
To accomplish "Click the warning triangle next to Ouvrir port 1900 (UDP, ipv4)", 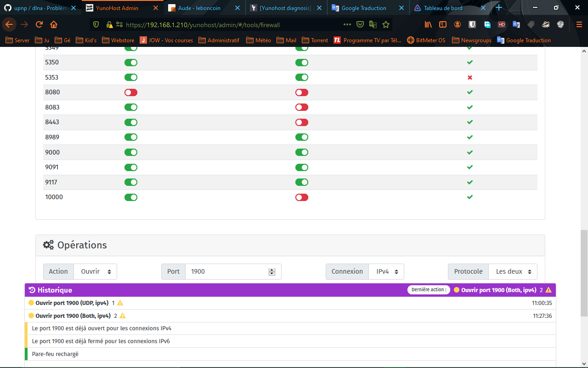I will coord(119,303).
